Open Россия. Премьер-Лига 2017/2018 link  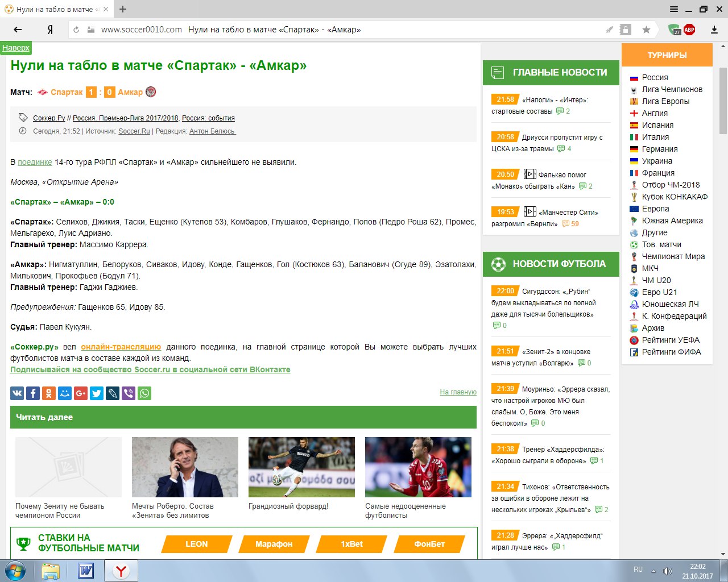pos(125,118)
